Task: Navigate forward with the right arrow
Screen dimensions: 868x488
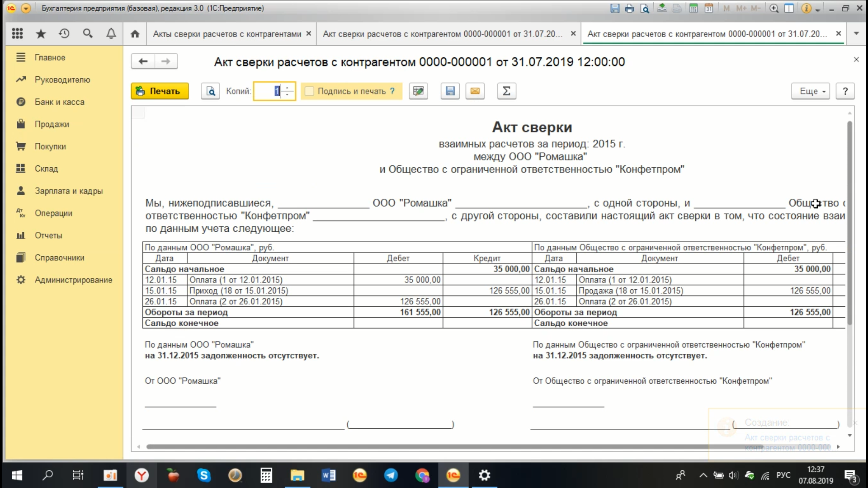Action: 166,61
